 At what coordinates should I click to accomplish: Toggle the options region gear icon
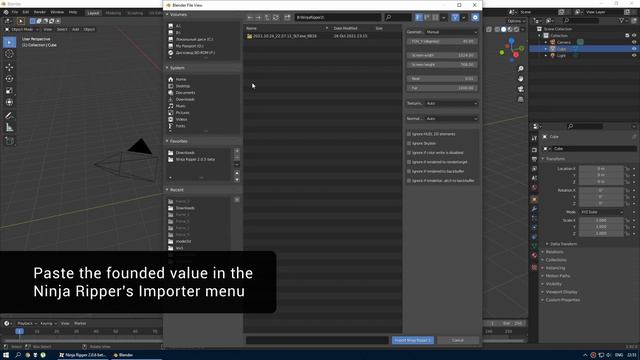click(475, 18)
